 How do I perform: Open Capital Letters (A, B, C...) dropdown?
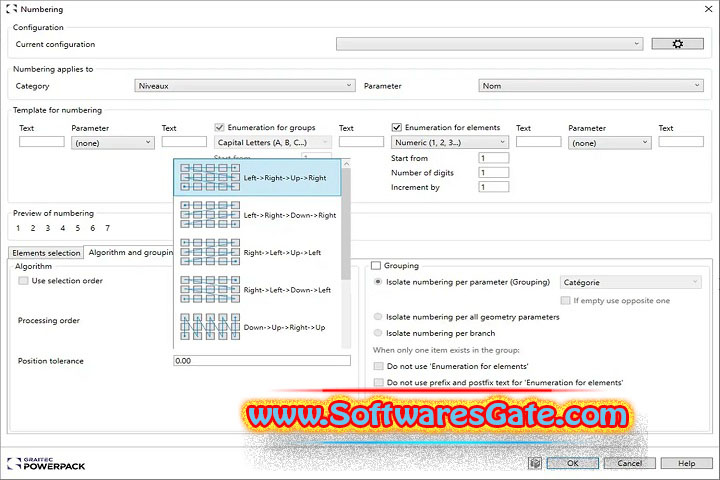click(272, 142)
